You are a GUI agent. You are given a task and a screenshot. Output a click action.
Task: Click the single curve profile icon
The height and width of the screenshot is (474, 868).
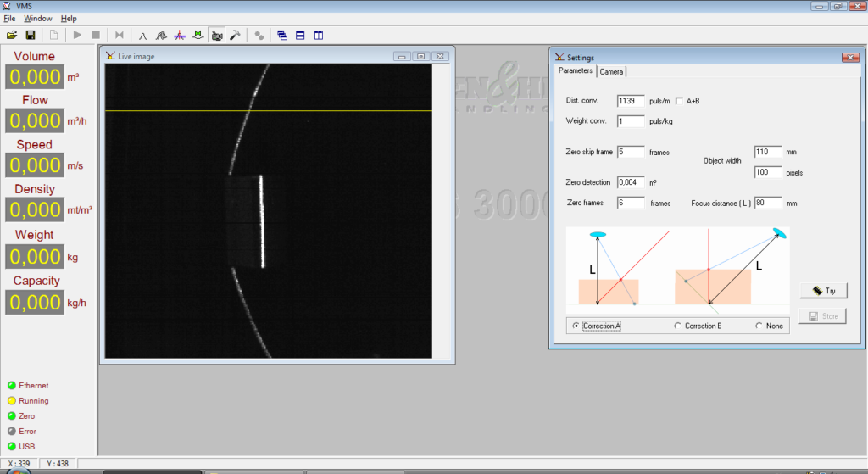coord(142,35)
